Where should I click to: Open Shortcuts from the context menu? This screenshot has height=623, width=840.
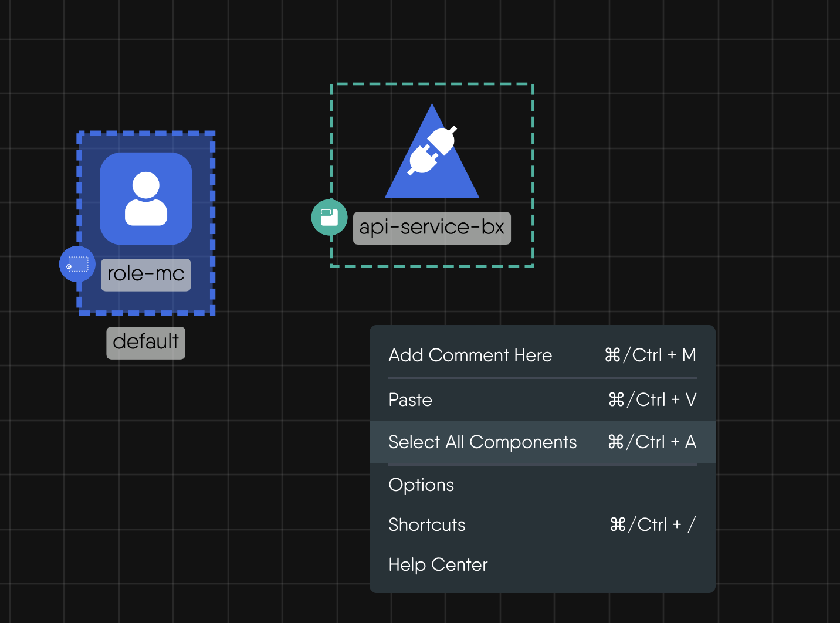[x=426, y=525]
